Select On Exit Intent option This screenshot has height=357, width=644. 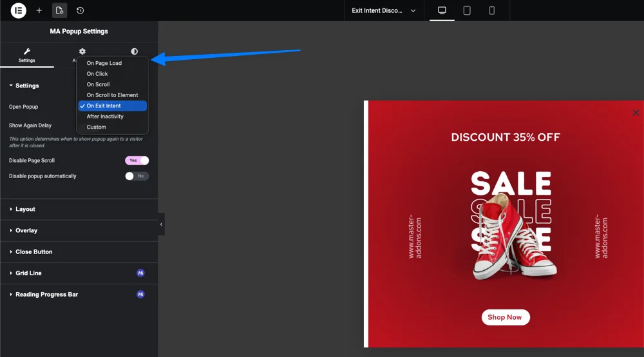coord(113,106)
